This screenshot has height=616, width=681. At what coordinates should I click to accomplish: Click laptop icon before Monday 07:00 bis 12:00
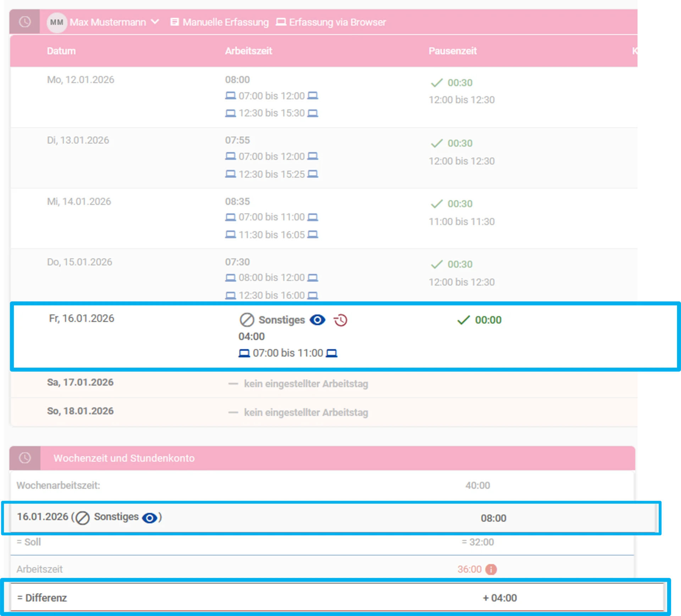coord(230,96)
